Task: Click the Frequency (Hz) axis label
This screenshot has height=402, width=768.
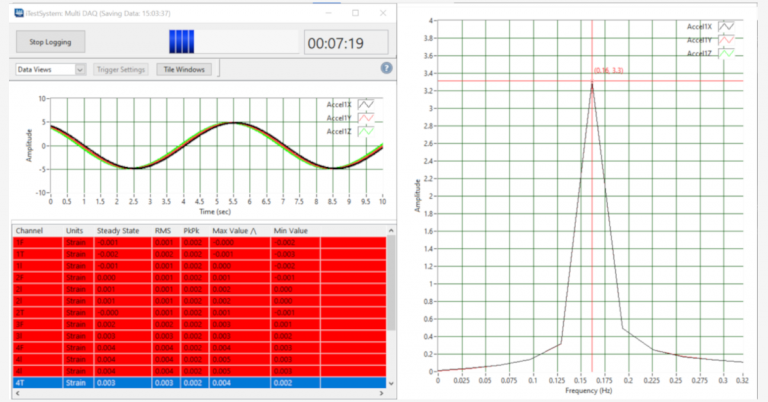Action: (x=588, y=391)
